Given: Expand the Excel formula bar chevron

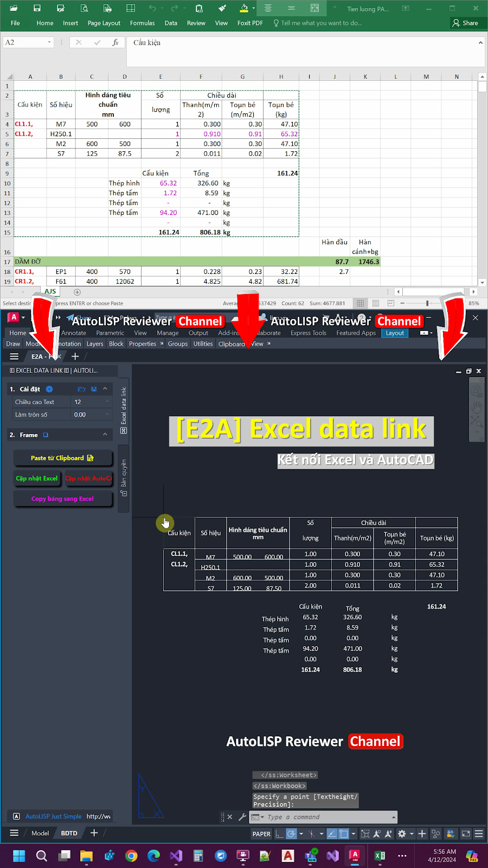Looking at the screenshot, I should click(480, 42).
